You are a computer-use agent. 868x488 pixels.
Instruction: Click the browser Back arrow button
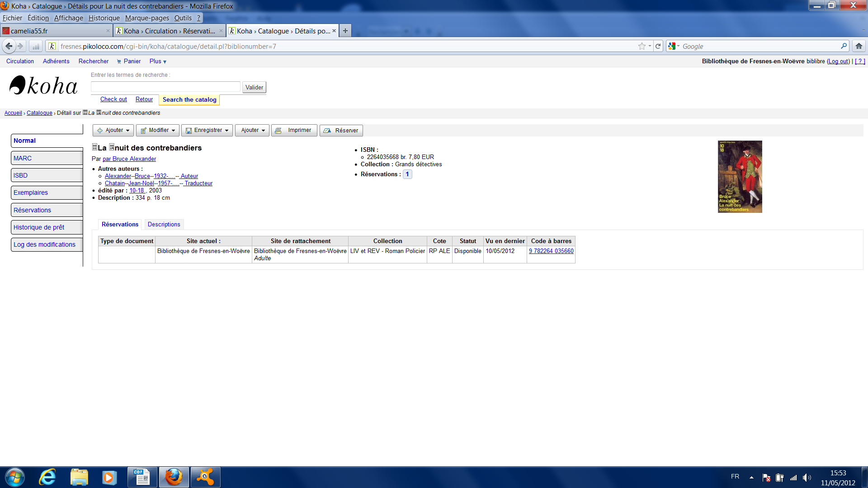(9, 46)
